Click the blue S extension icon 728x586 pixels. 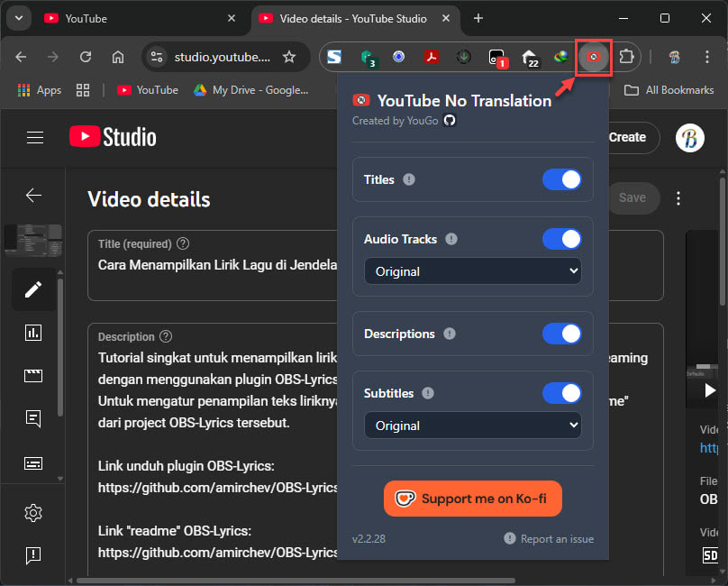click(x=334, y=57)
